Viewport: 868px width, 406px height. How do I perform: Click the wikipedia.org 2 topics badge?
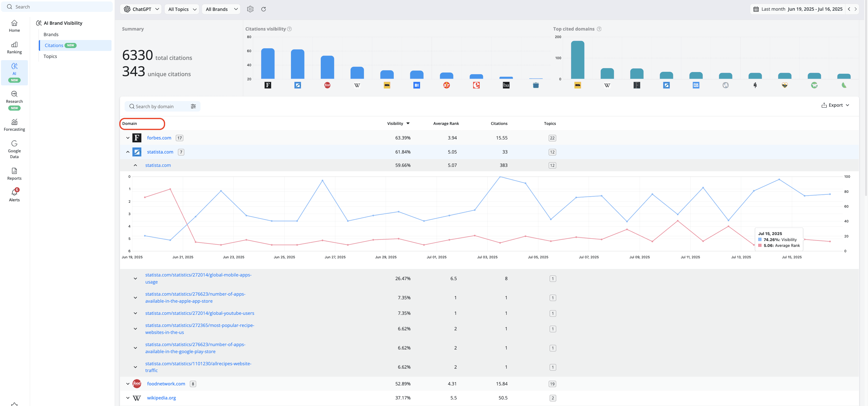pos(553,398)
